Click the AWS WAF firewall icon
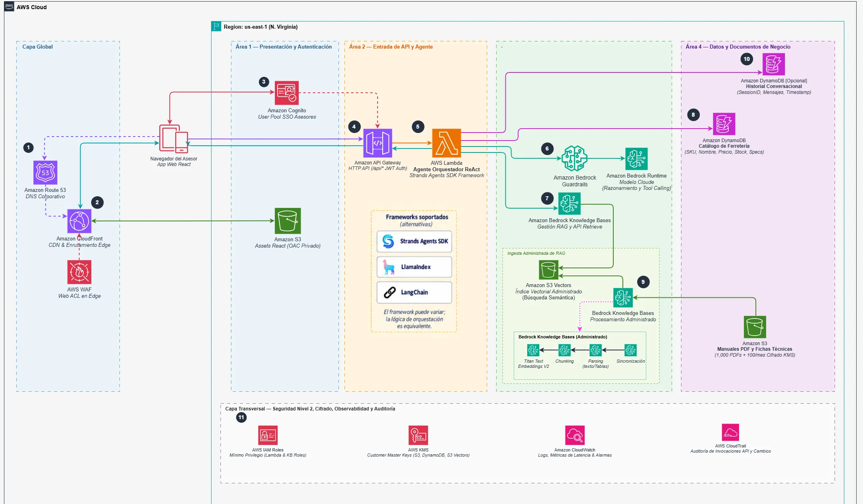This screenshot has height=504, width=863. 79,272
